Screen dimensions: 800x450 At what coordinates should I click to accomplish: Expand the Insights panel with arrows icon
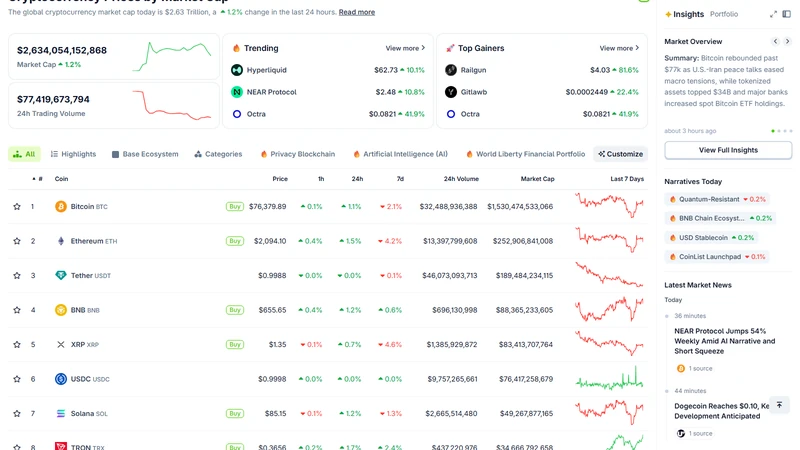(773, 14)
